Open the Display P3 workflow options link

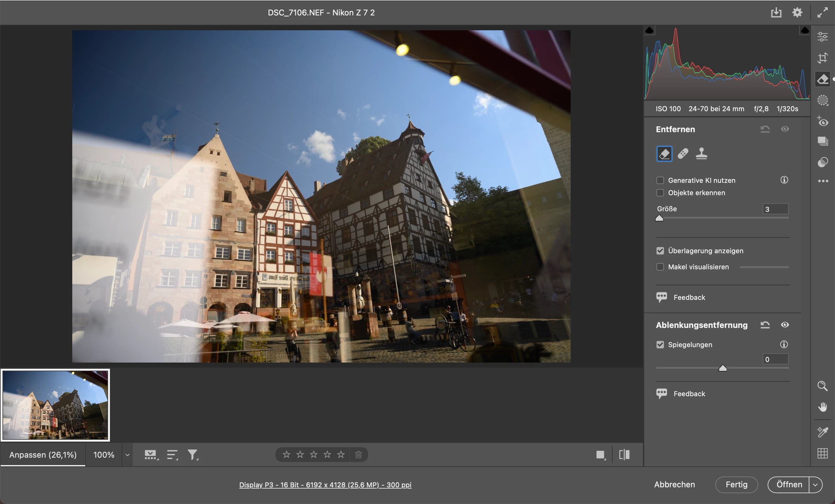click(x=325, y=485)
